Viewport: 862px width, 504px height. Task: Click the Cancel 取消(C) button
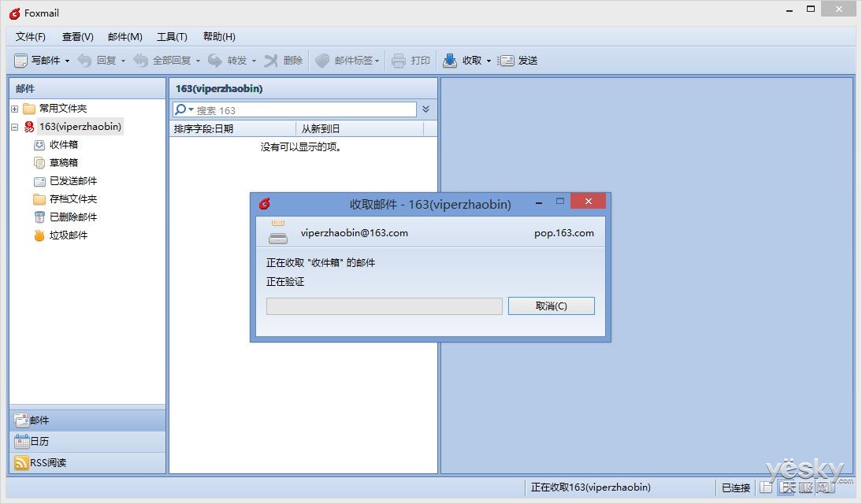552,306
